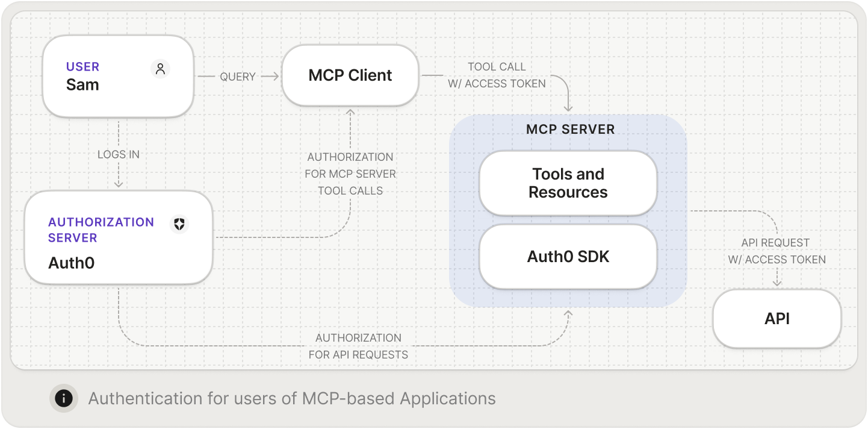Select the Authorization Server Auth0 box
Image resolution: width=868 pixels, height=429 pixels.
[x=119, y=237]
